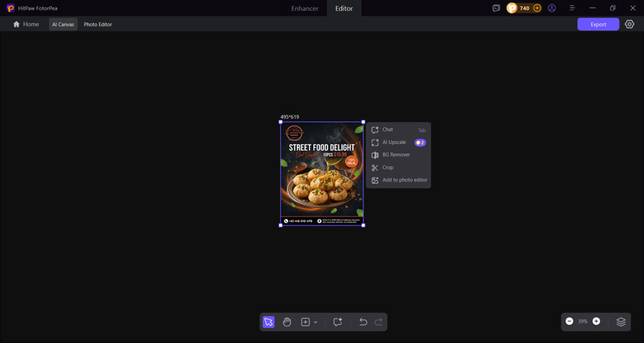Choose Add to photo editor
Image resolution: width=644 pixels, height=343 pixels.
(x=399, y=180)
